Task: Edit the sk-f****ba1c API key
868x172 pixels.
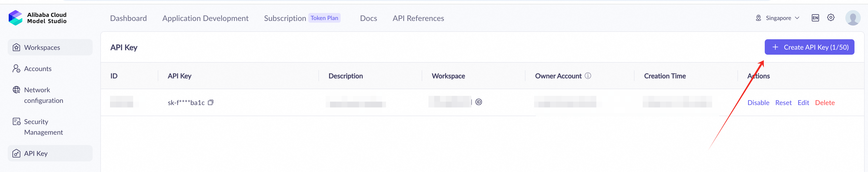Action: pyautogui.click(x=803, y=103)
